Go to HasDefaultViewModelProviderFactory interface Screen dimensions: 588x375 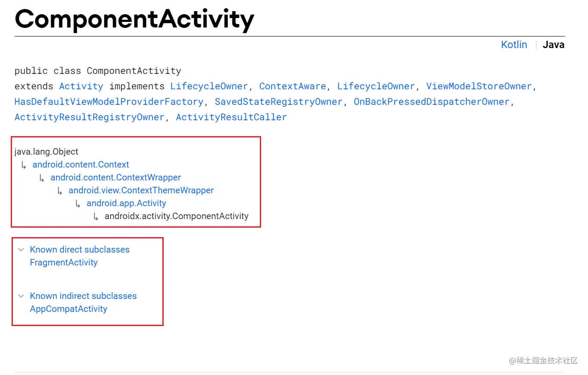(109, 102)
